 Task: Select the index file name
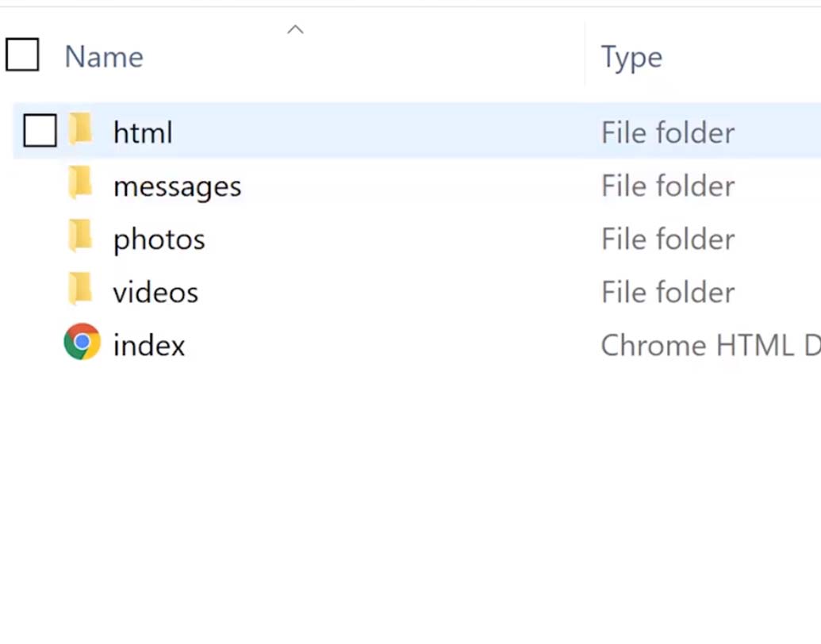click(149, 346)
